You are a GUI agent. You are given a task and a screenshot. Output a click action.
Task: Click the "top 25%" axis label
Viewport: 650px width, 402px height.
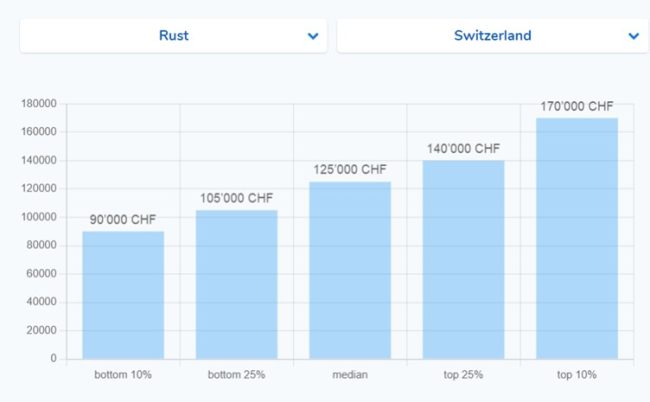[x=463, y=374]
